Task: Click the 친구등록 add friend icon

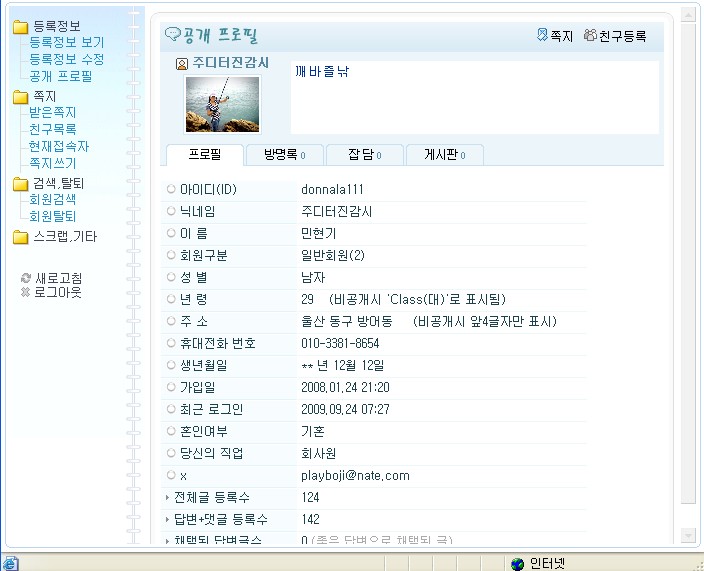Action: (590, 35)
